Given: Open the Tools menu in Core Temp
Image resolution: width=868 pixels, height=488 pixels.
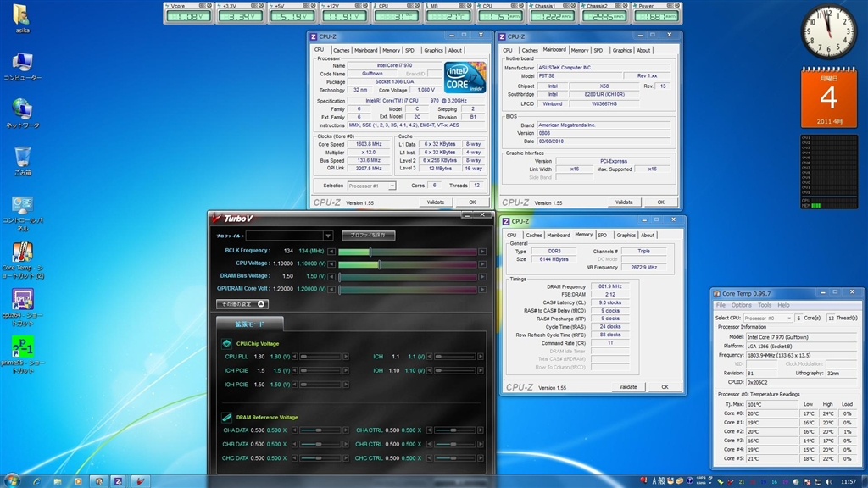Looking at the screenshot, I should click(x=765, y=305).
